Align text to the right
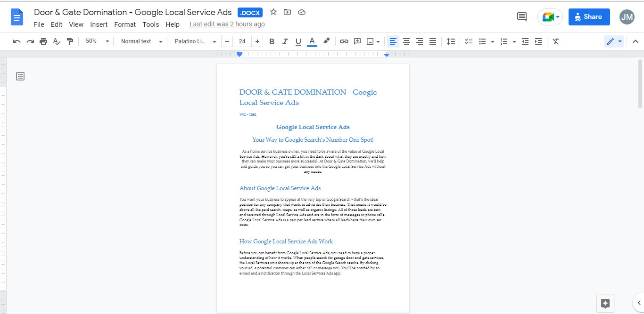This screenshot has height=314, width=644. pos(420,41)
